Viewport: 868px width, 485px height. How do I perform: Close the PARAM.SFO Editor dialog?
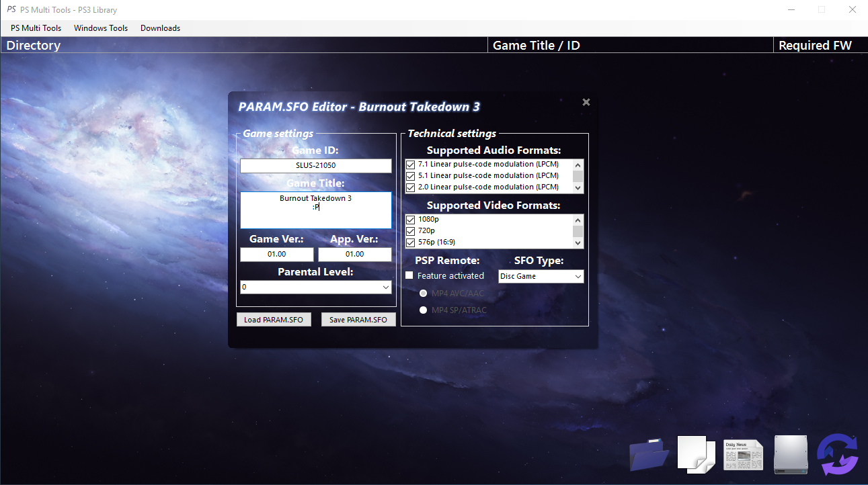coord(586,102)
